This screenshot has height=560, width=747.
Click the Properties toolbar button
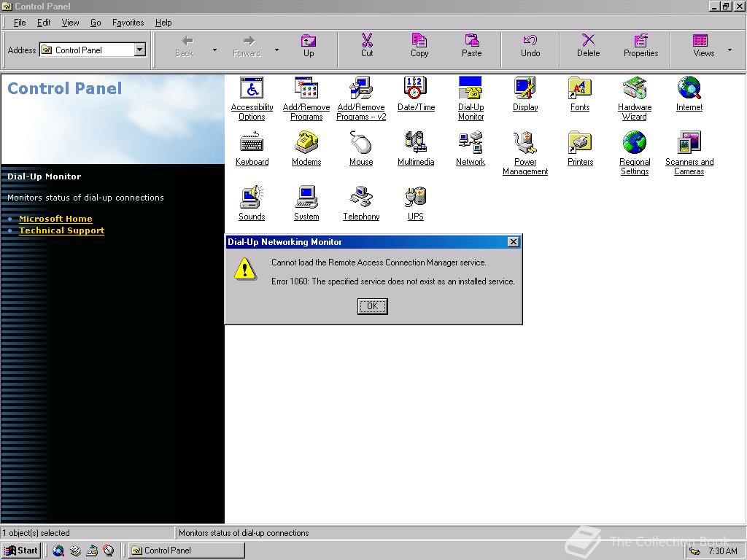pos(640,46)
